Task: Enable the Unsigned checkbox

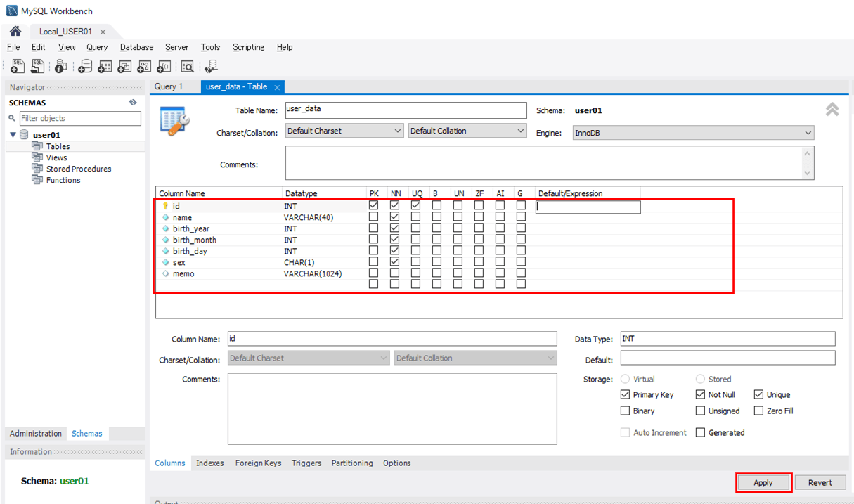Action: (701, 411)
